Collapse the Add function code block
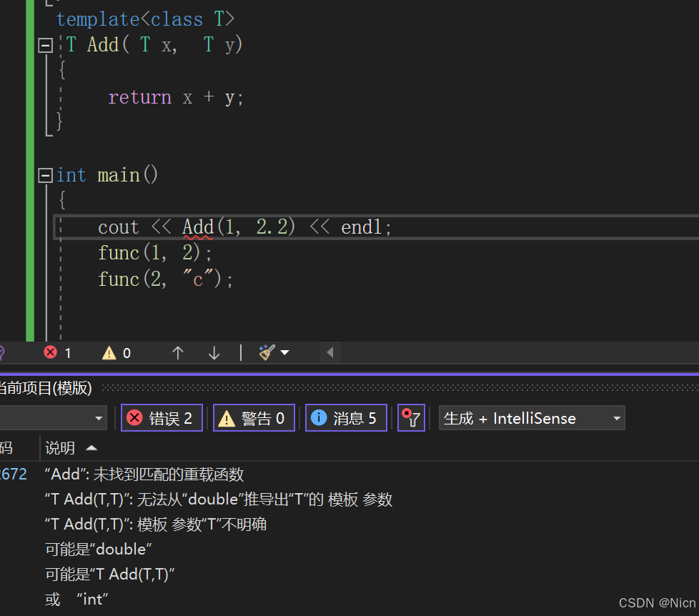Viewport: 699px width, 616px height. [x=46, y=45]
